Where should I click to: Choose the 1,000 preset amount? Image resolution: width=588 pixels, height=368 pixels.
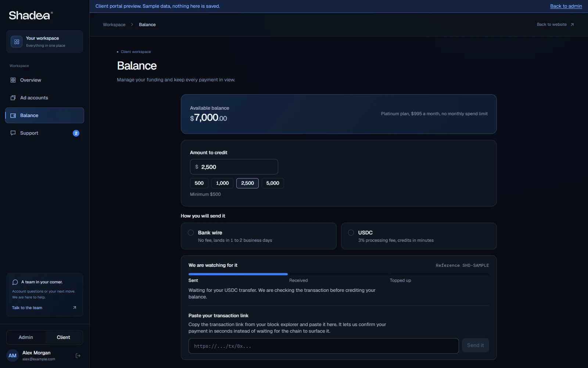222,183
